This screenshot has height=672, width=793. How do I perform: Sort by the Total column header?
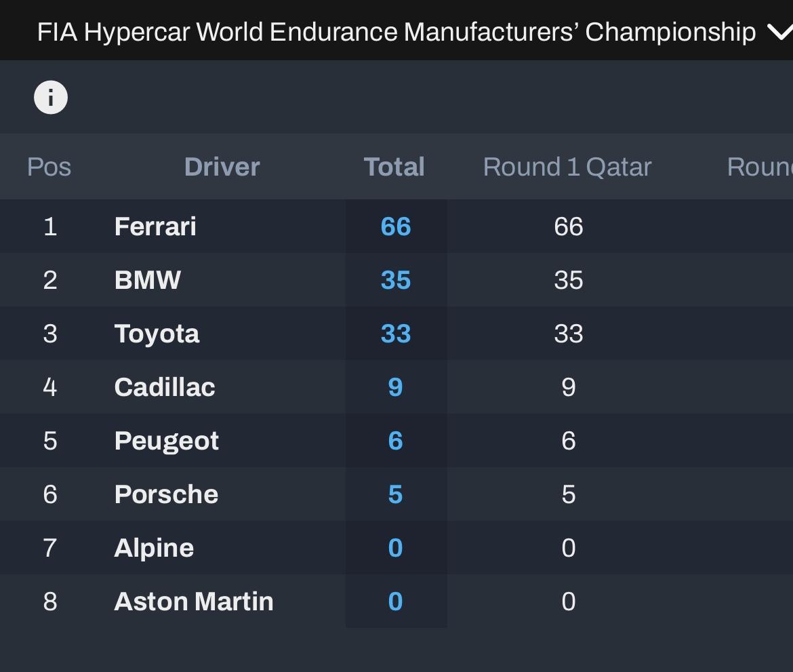point(394,167)
